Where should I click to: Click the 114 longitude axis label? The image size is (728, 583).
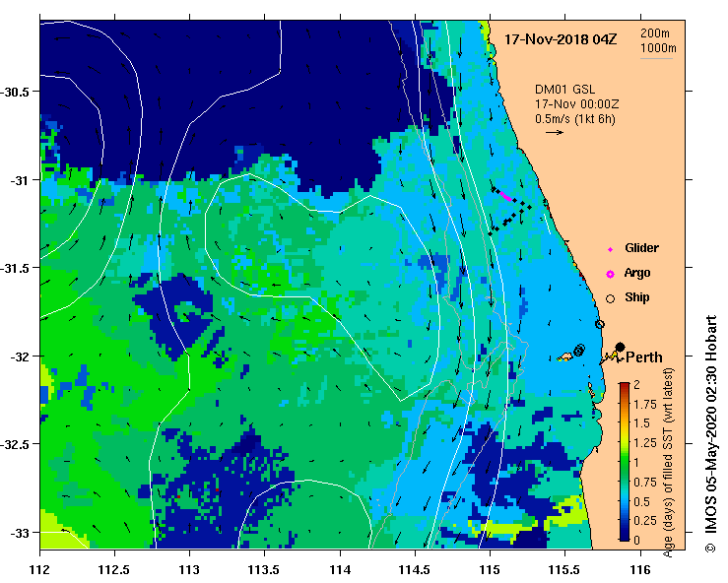pos(340,569)
